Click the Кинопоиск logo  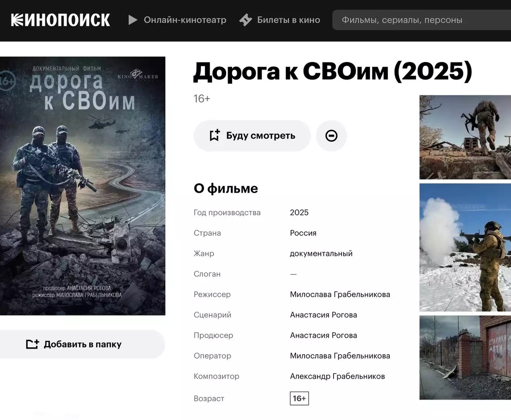[x=60, y=20]
